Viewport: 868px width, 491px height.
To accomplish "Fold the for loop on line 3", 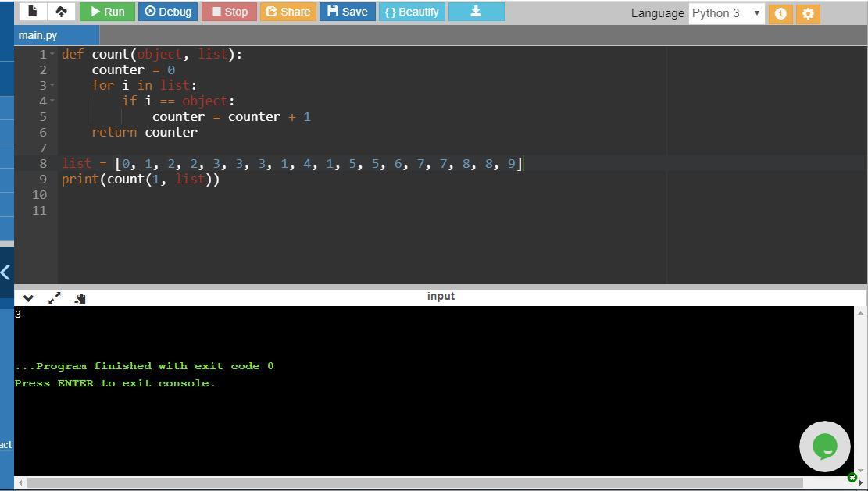I will (x=52, y=86).
